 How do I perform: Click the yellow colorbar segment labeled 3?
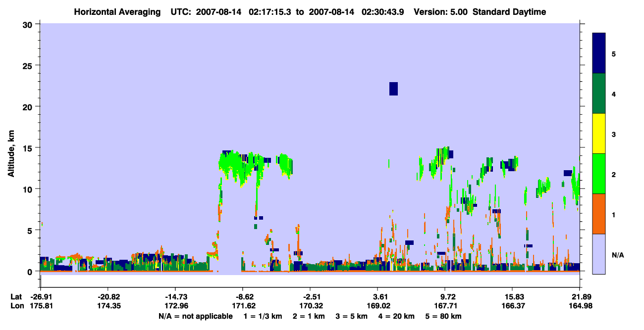pos(599,134)
